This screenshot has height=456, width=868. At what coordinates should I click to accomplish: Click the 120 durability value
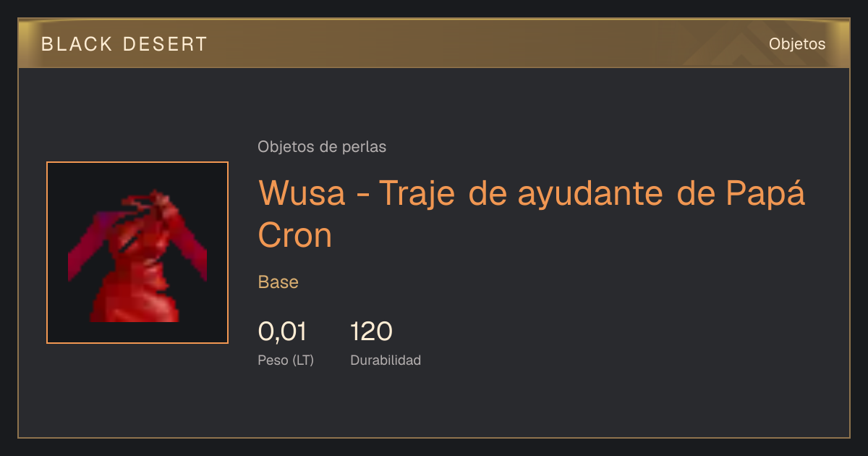pyautogui.click(x=371, y=332)
